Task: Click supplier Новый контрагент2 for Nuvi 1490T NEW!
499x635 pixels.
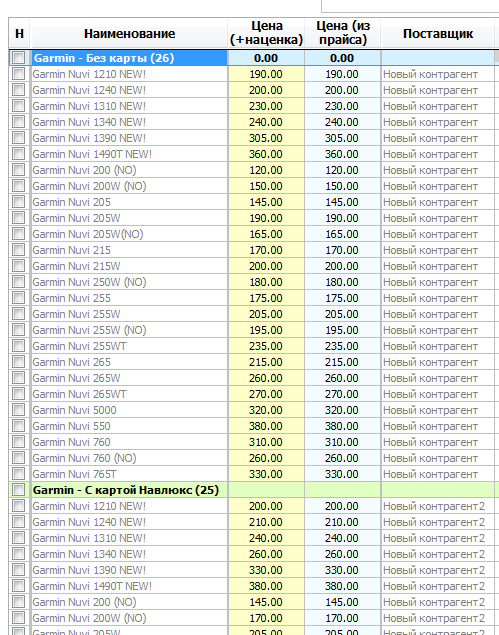Action: (437, 586)
